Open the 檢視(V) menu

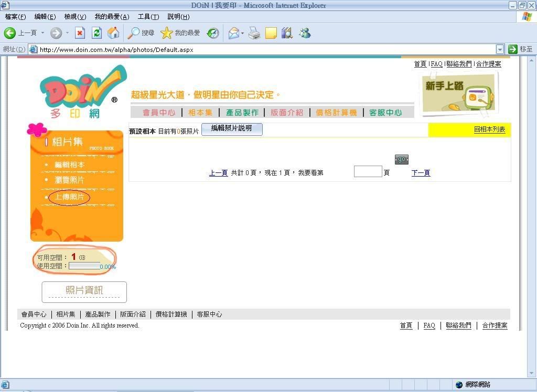[x=75, y=17]
